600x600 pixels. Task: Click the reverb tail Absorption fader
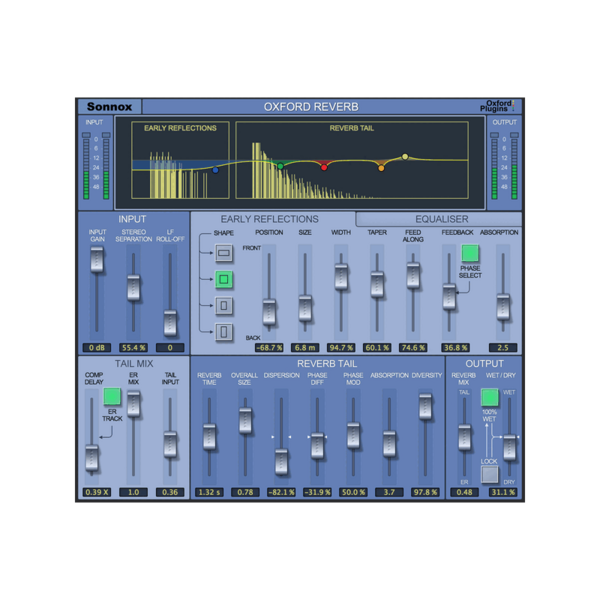(389, 444)
